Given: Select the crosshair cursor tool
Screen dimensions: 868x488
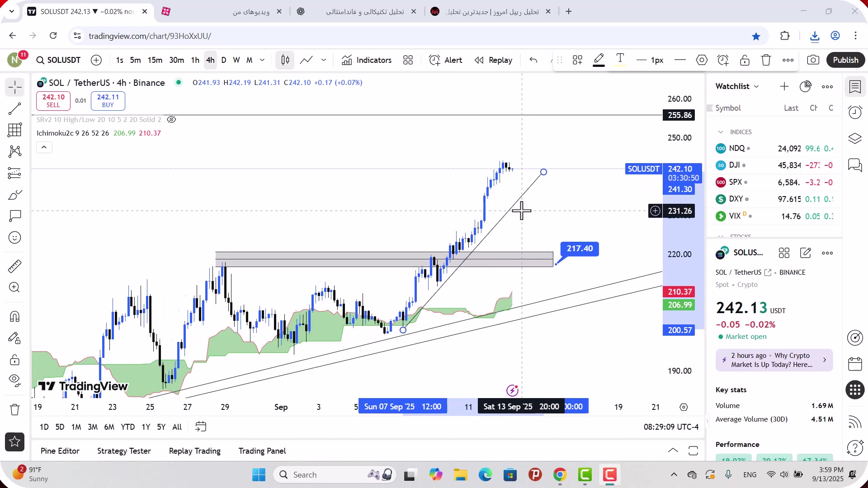Looking at the screenshot, I should (14, 87).
